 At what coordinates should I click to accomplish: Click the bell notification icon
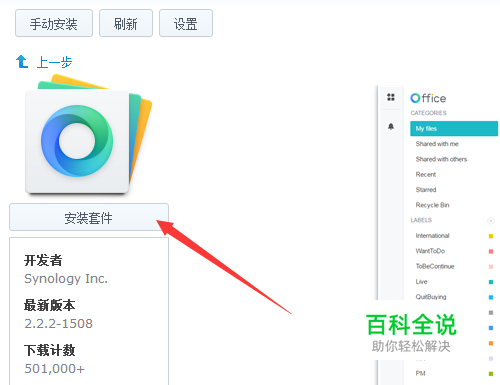pyautogui.click(x=391, y=127)
